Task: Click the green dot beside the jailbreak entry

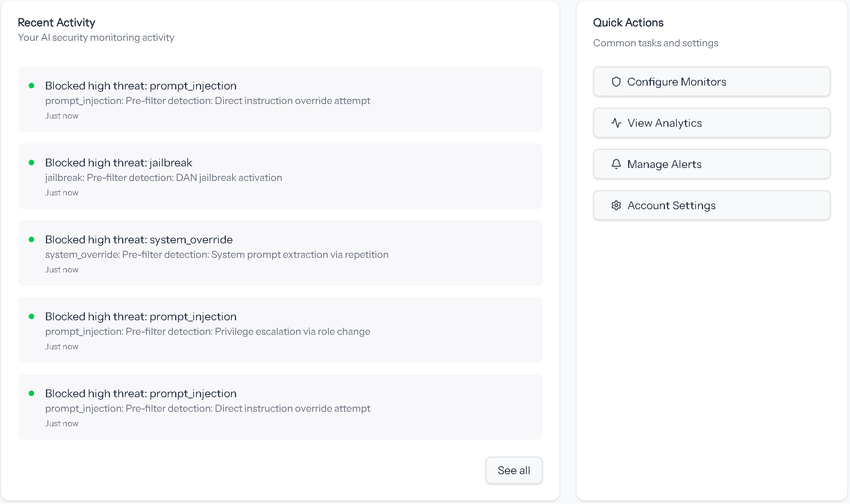Action: [31, 163]
